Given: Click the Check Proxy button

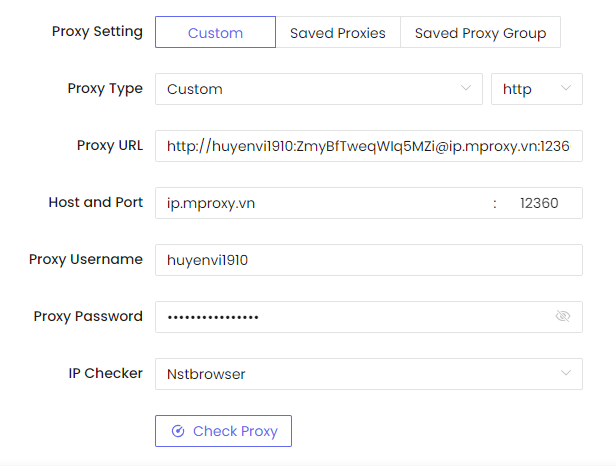Looking at the screenshot, I should pyautogui.click(x=223, y=431).
